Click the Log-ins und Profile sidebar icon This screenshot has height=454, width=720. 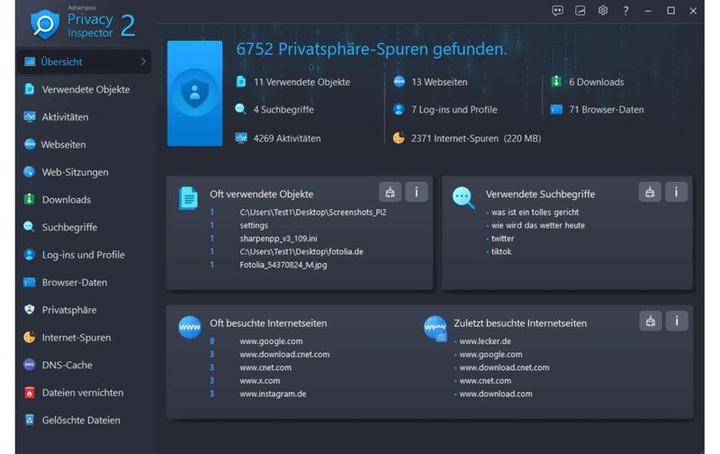pyautogui.click(x=29, y=254)
